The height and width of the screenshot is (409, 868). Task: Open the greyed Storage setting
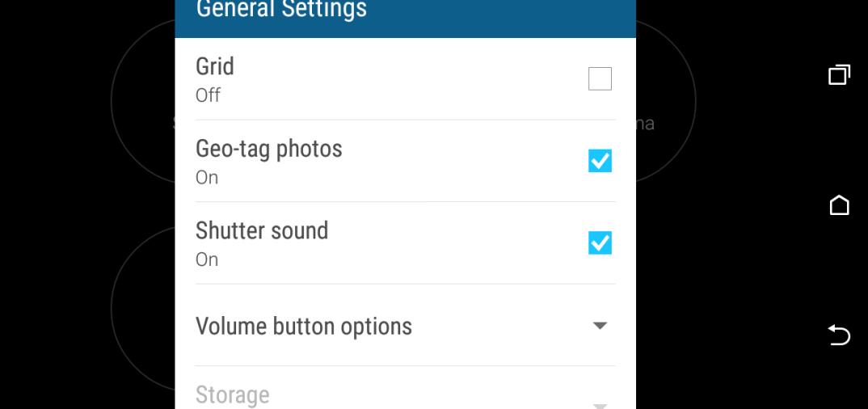405,388
